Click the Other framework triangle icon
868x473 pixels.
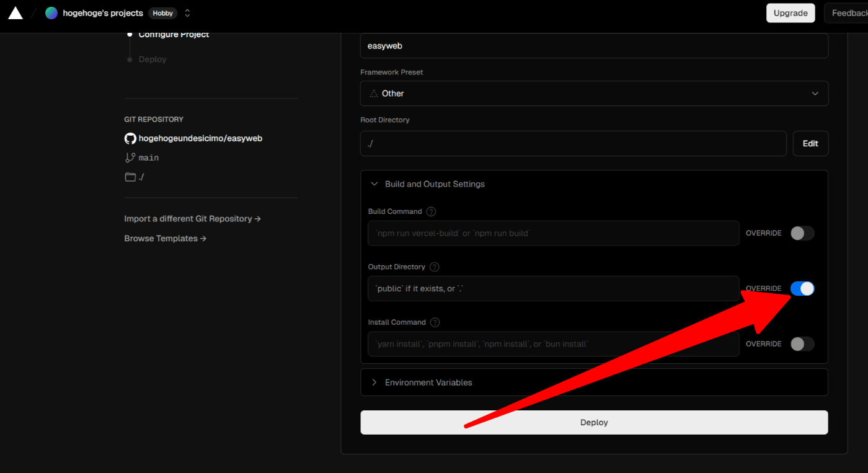(373, 94)
